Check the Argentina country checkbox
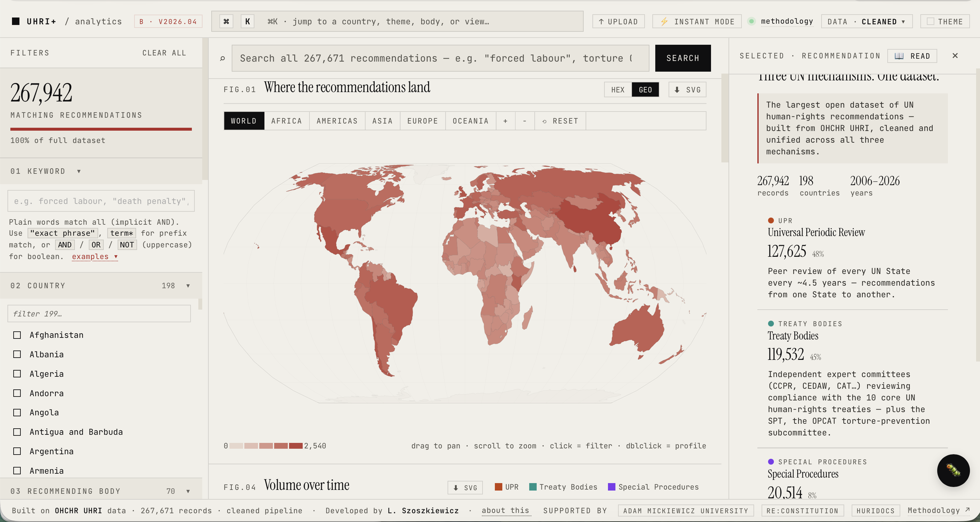This screenshot has width=980, height=522. 17,451
